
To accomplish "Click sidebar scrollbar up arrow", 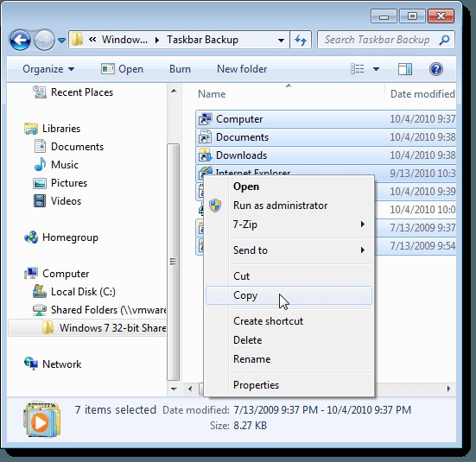I will [174, 91].
